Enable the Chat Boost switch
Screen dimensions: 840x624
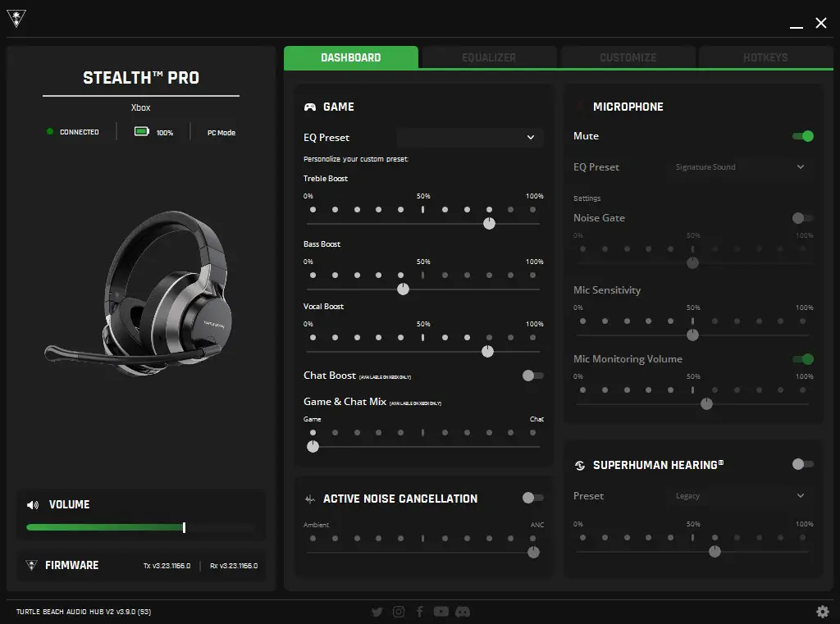tap(533, 376)
